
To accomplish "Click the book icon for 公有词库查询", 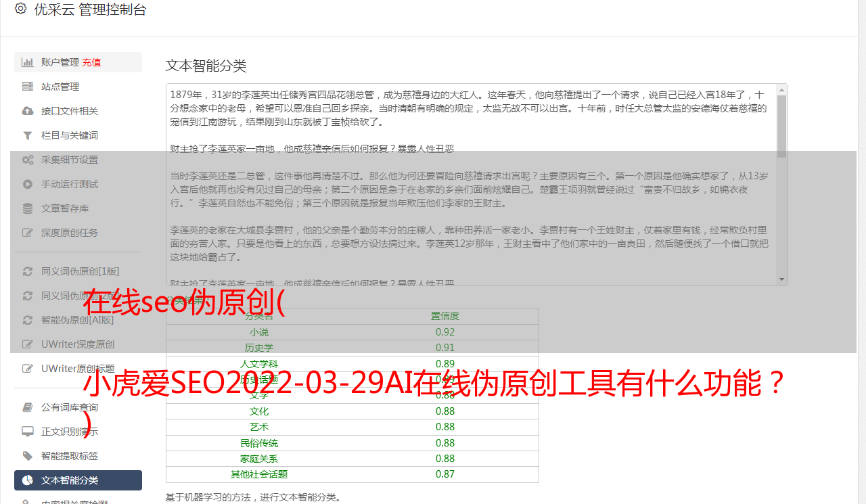I will pos(28,407).
